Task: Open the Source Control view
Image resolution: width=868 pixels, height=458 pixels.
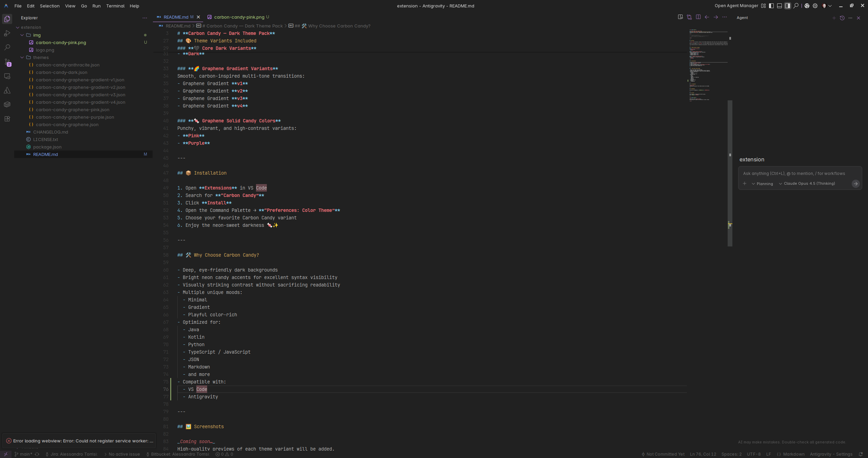Action: [x=7, y=62]
